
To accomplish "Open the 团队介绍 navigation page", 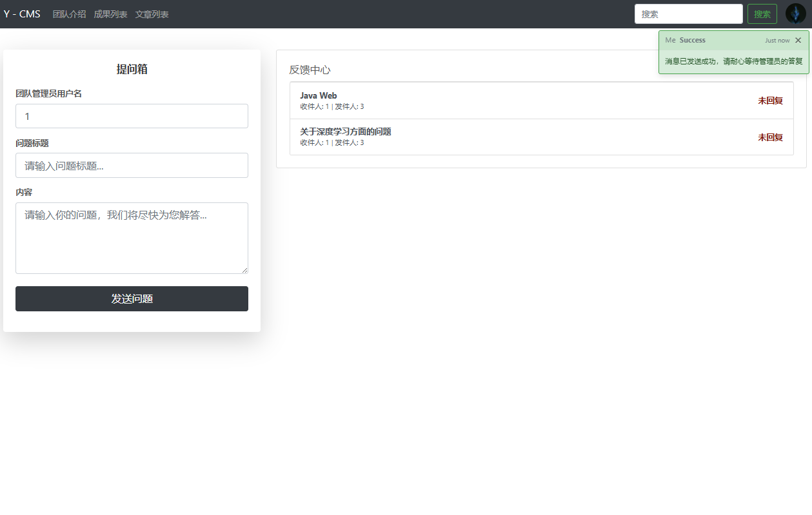I will pyautogui.click(x=69, y=14).
